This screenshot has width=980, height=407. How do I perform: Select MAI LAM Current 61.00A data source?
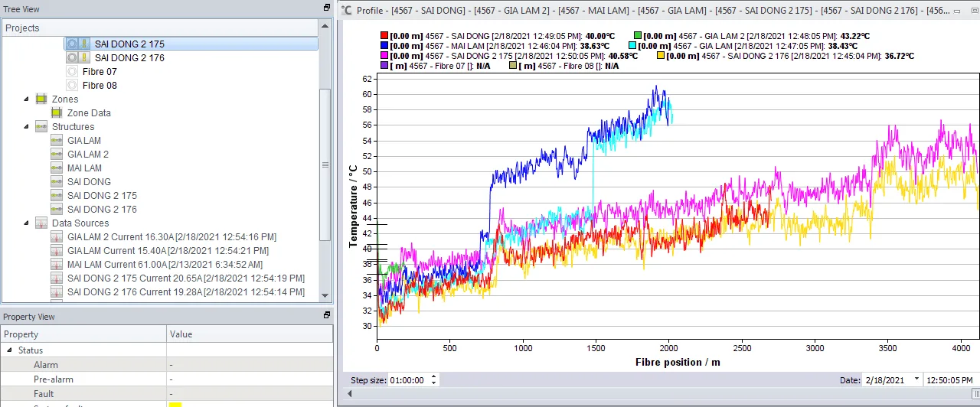(x=167, y=265)
